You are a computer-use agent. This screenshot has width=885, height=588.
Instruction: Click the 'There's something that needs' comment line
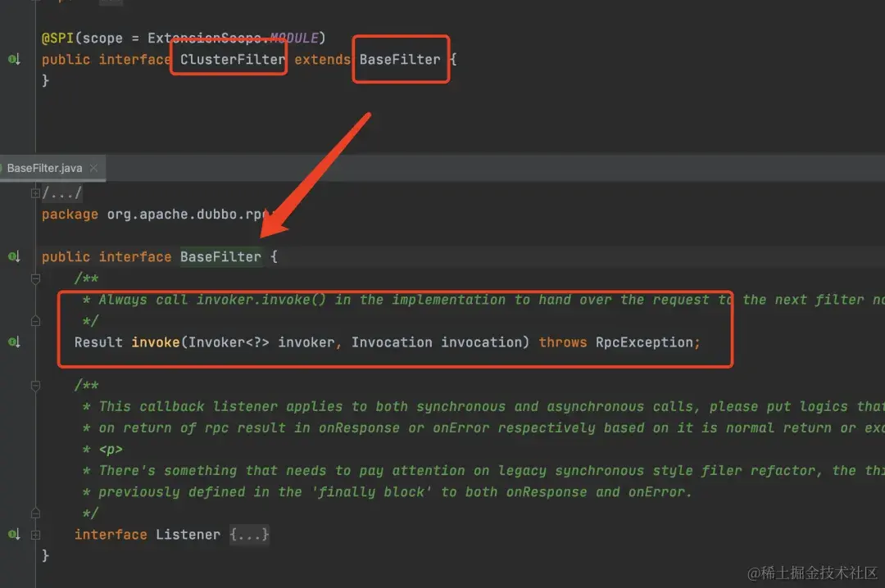tap(483, 471)
